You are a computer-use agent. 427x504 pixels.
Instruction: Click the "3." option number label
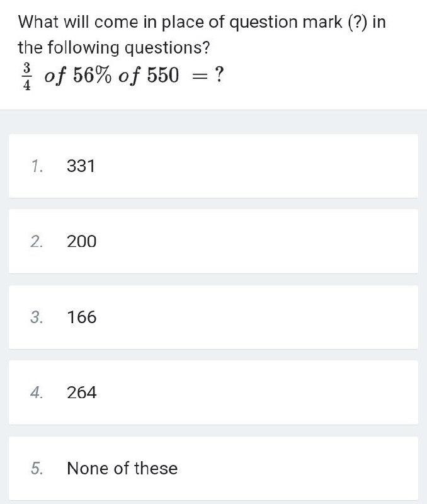click(x=37, y=318)
